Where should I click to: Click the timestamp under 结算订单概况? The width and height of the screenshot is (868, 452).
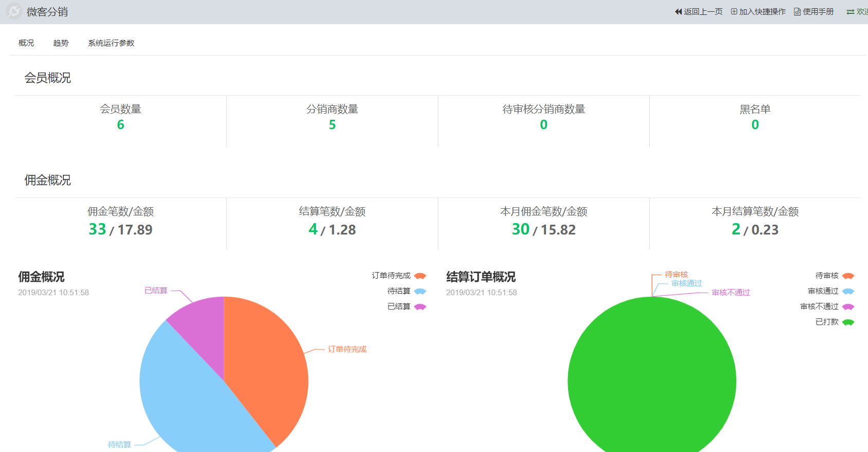(x=482, y=293)
